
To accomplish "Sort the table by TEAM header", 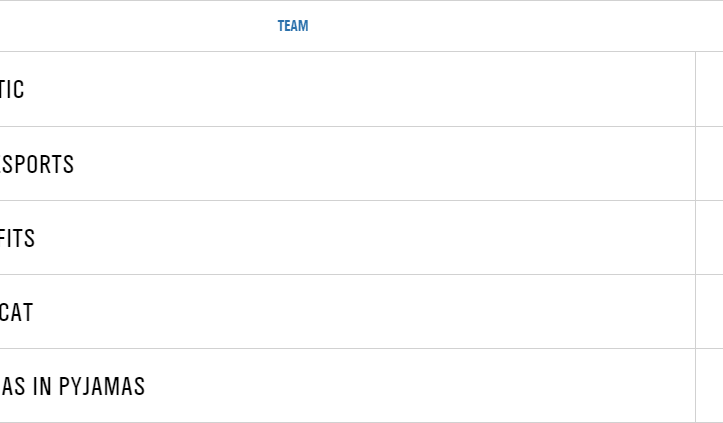I will (x=293, y=26).
